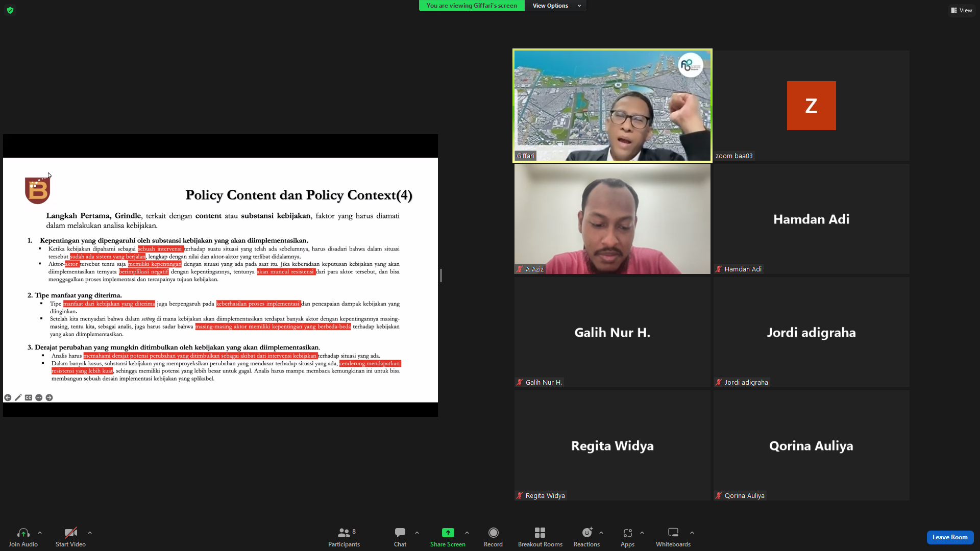Expand reactions options arrow
This screenshot has height=551, width=980.
point(601,533)
